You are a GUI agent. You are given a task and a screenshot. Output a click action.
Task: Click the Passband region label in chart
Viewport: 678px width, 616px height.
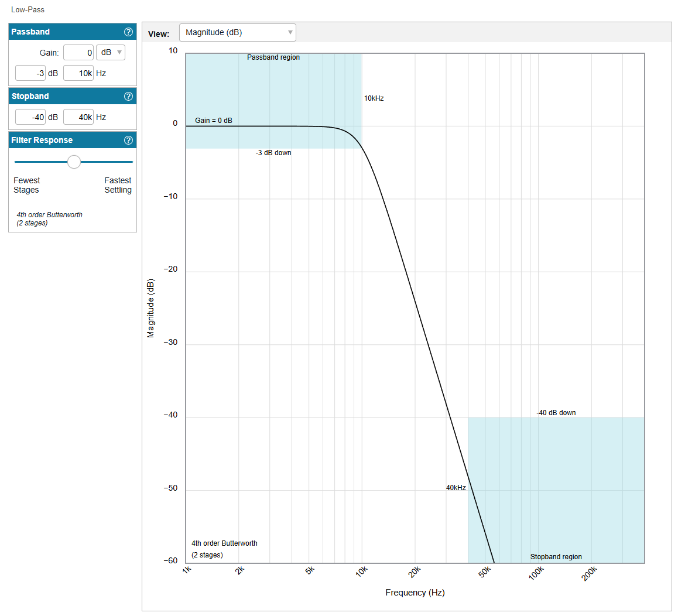point(273,57)
